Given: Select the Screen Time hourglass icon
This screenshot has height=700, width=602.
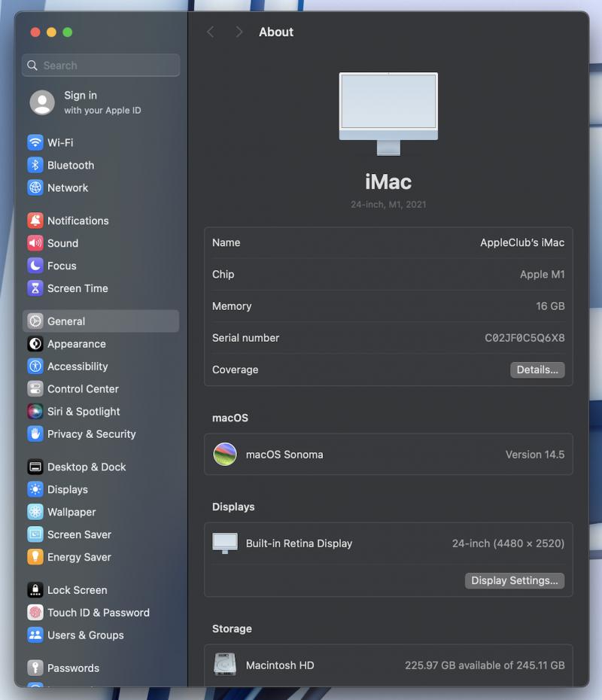Looking at the screenshot, I should coord(35,288).
